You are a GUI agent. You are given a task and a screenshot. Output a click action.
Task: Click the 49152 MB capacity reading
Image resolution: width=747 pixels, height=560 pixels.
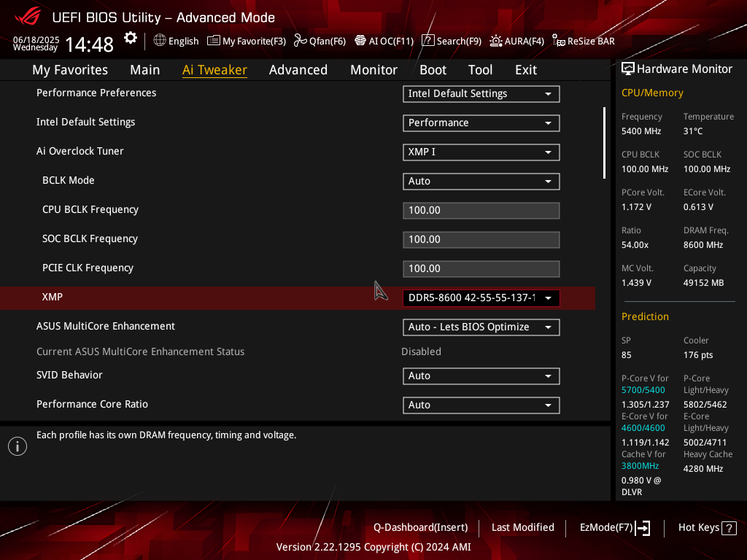tap(704, 283)
